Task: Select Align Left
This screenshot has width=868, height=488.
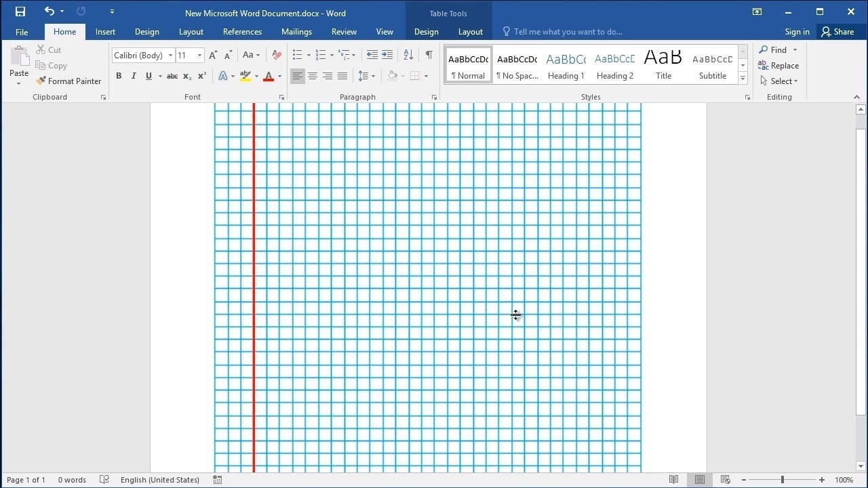Action: [x=298, y=76]
